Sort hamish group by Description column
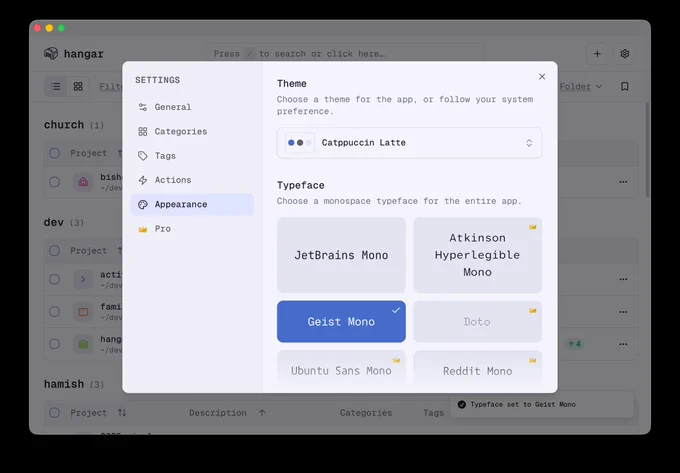Viewport: 680px width, 473px height. [x=227, y=413]
